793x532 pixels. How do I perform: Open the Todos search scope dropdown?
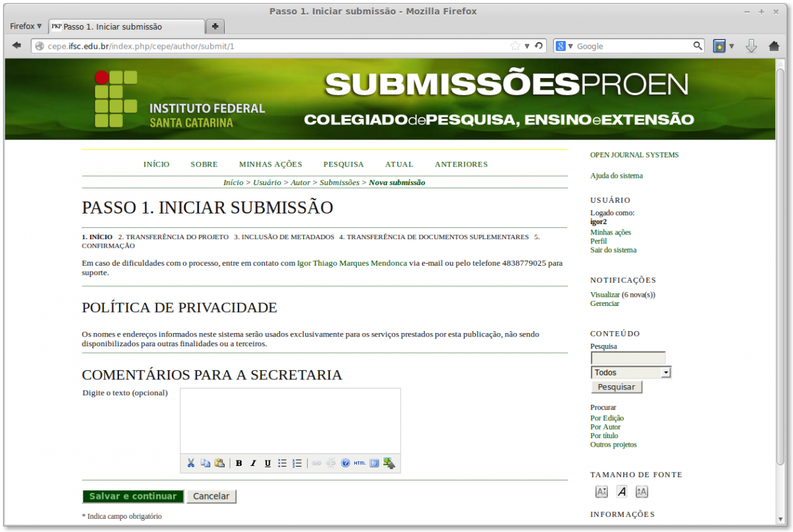(x=631, y=373)
